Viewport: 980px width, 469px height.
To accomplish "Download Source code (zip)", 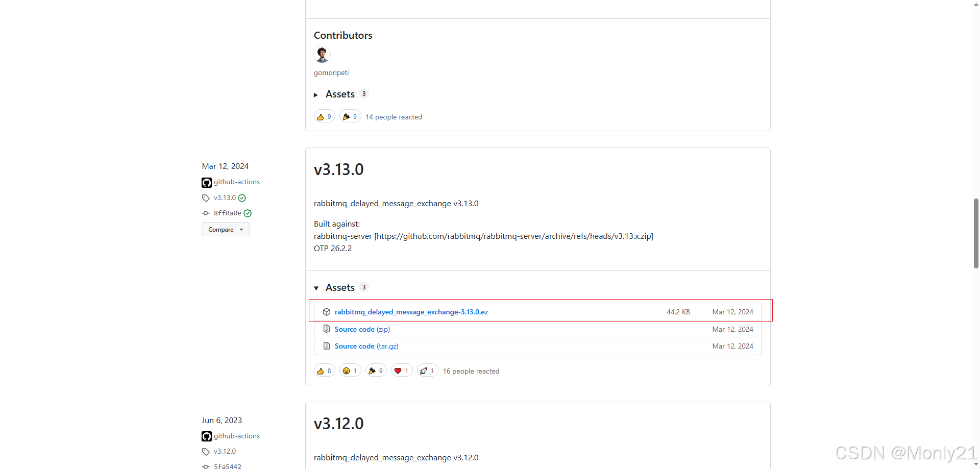I will pyautogui.click(x=362, y=329).
